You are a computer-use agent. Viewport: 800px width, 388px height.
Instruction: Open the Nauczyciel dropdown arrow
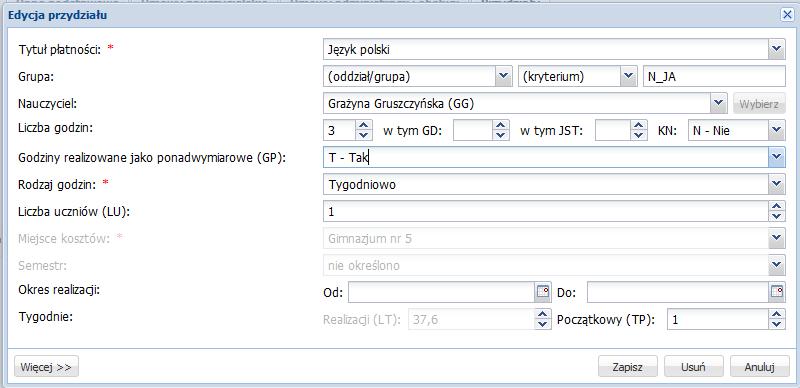pos(718,104)
